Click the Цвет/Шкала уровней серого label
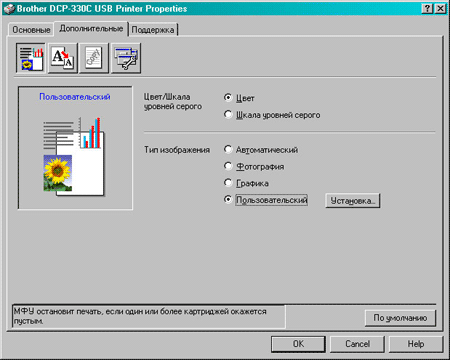This screenshot has height=360, width=450. point(173,102)
